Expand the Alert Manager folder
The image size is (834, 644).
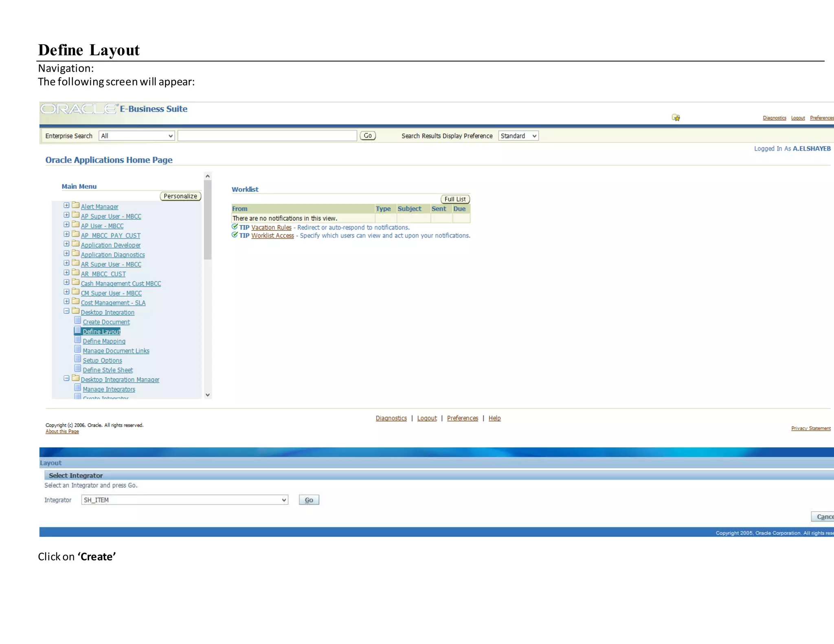pyautogui.click(x=66, y=206)
